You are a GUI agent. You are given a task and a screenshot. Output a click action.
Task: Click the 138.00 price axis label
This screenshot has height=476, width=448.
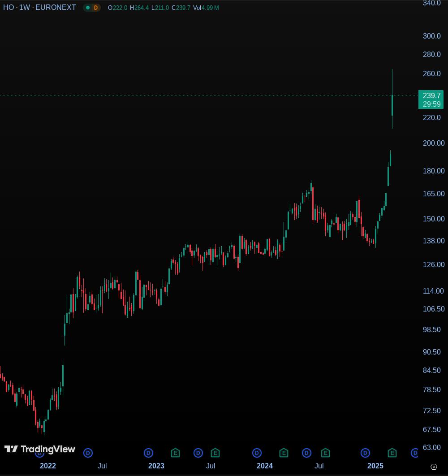click(433, 241)
